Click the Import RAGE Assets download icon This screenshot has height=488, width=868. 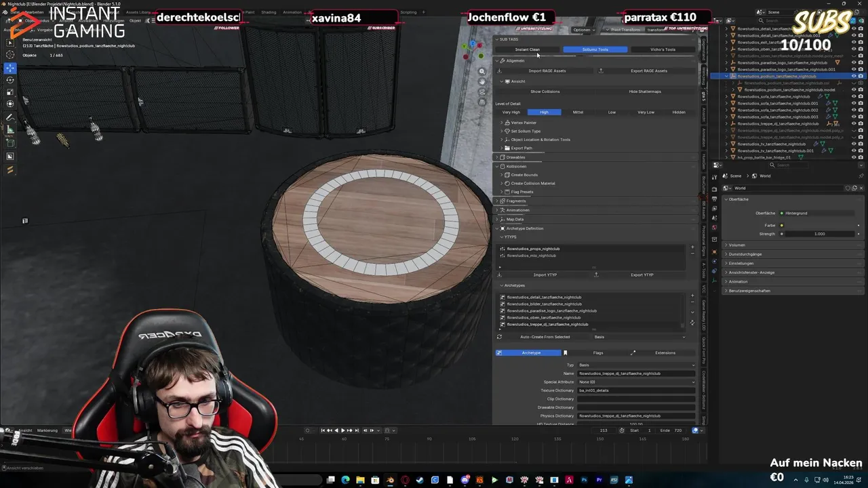coord(499,70)
